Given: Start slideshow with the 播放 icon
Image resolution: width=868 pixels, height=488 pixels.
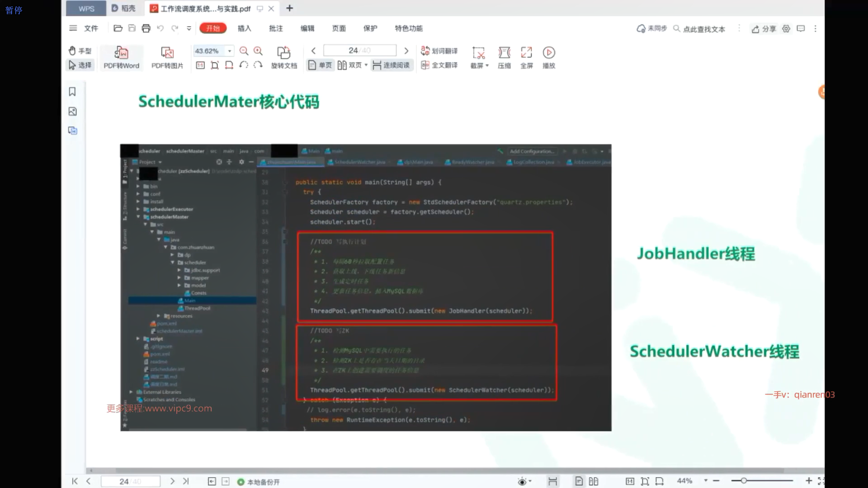Looking at the screenshot, I should pos(548,53).
